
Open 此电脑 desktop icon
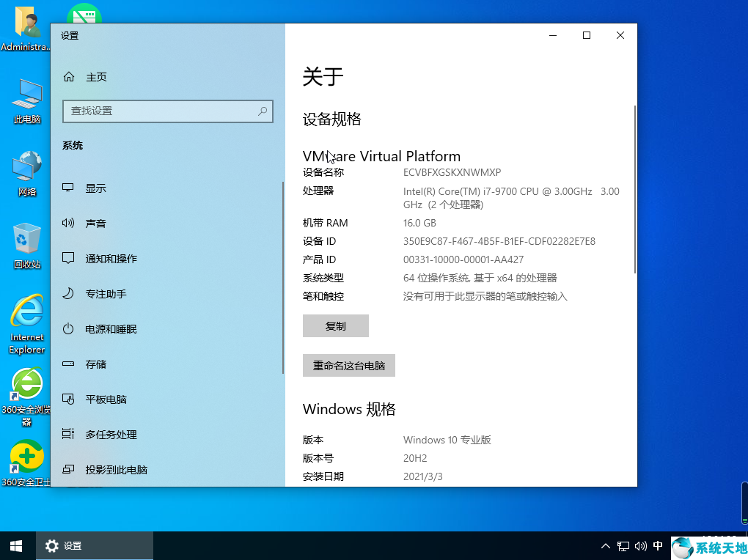pos(26,102)
